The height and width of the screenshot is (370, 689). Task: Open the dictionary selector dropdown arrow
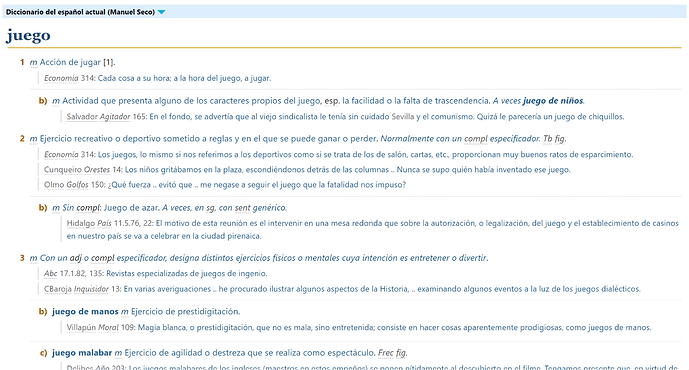162,12
